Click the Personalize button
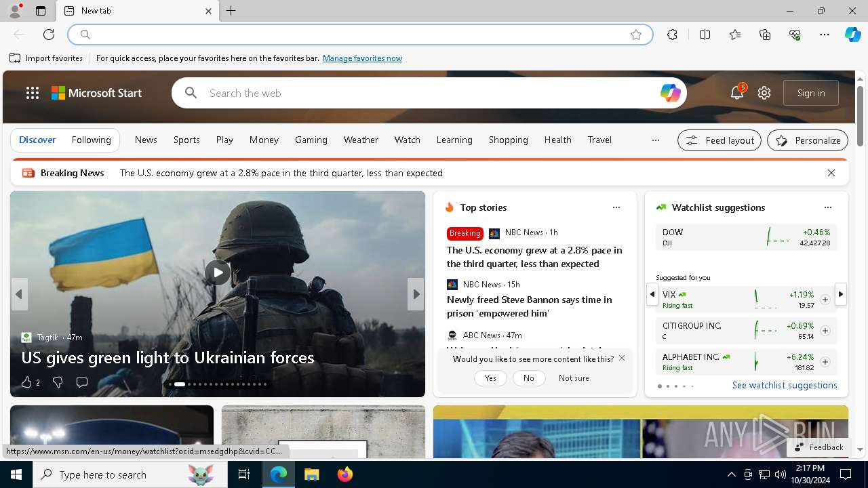868x488 pixels. (808, 140)
